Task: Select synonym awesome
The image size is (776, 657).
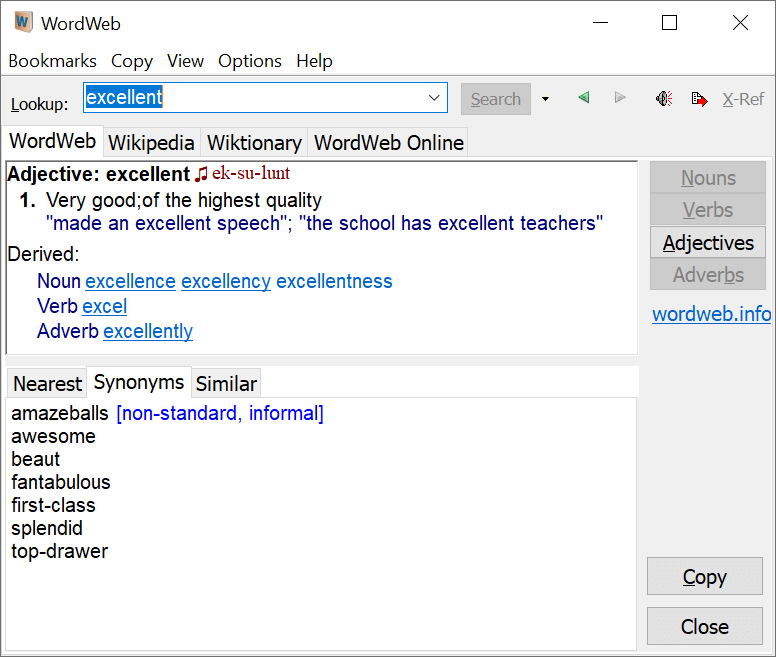Action: coord(53,436)
